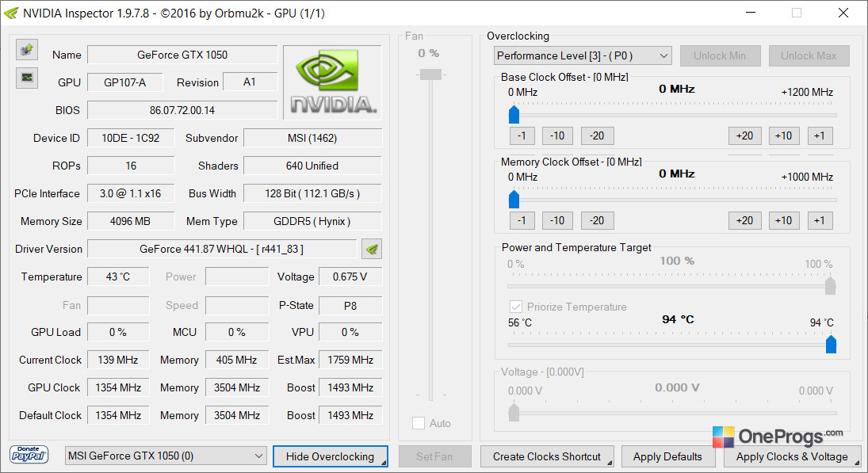The width and height of the screenshot is (868, 473).
Task: Click Base Clock Offset -10 button
Action: (x=557, y=135)
